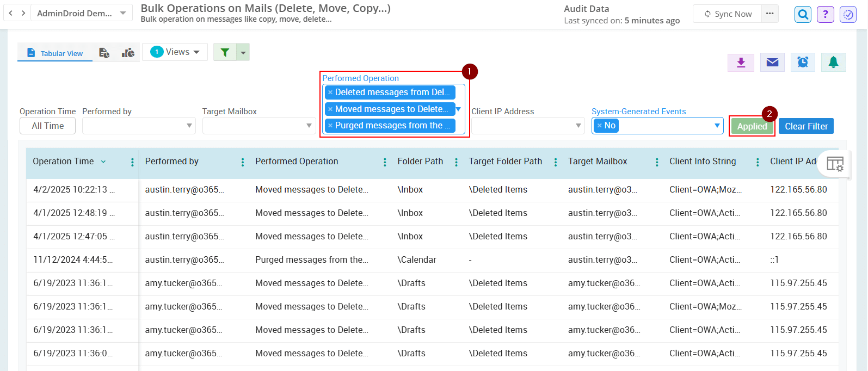This screenshot has width=868, height=371.
Task: Remove the 'Deleted messages from Del...' filter tag
Action: coord(330,92)
